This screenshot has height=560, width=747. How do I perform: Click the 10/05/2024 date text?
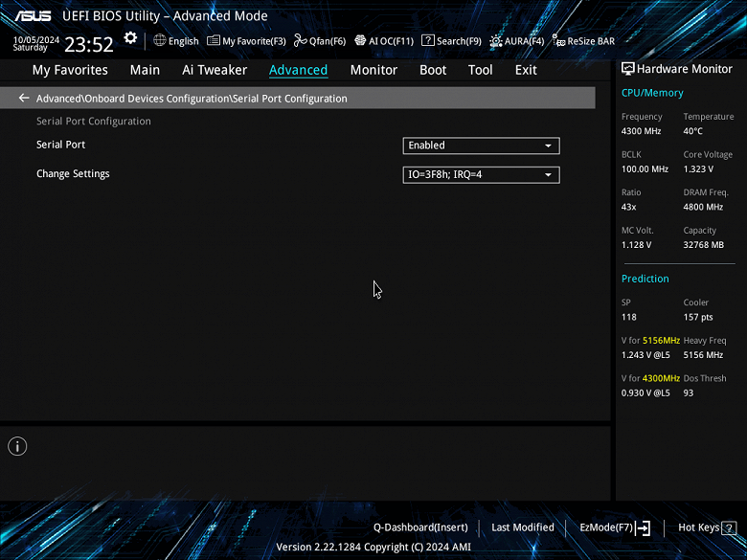point(36,40)
